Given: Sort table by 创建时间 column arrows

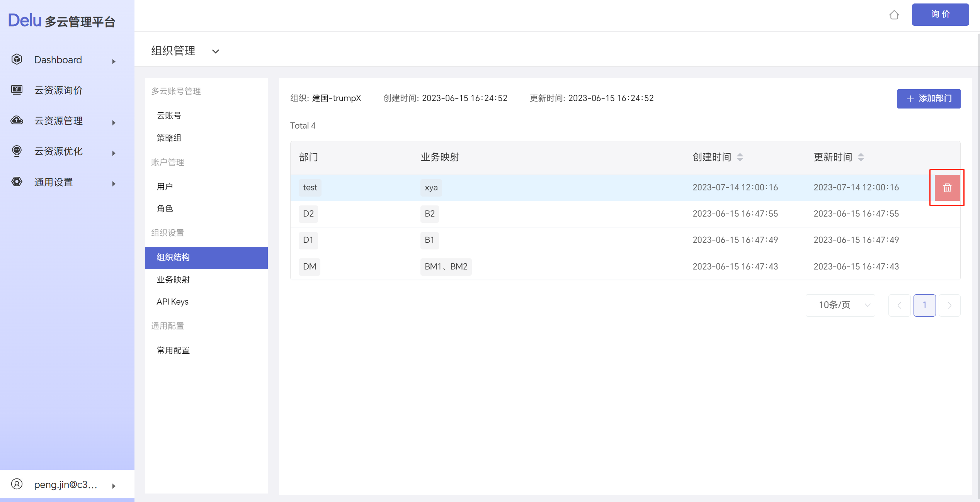Looking at the screenshot, I should pyautogui.click(x=740, y=157).
